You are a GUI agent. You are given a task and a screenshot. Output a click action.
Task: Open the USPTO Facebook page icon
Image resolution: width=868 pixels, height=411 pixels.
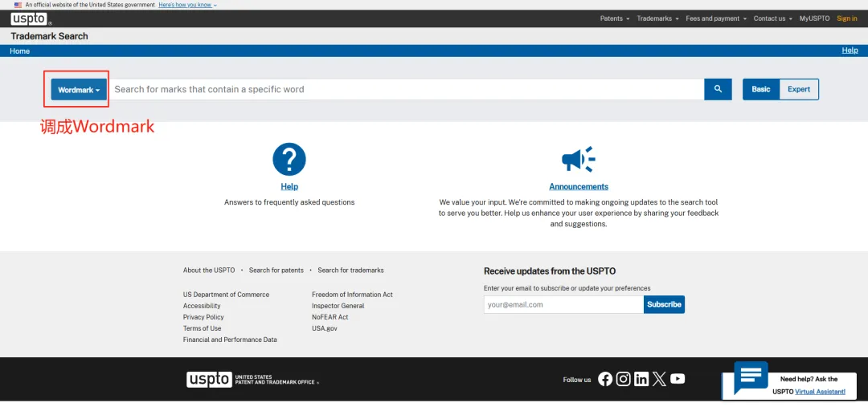coord(605,379)
